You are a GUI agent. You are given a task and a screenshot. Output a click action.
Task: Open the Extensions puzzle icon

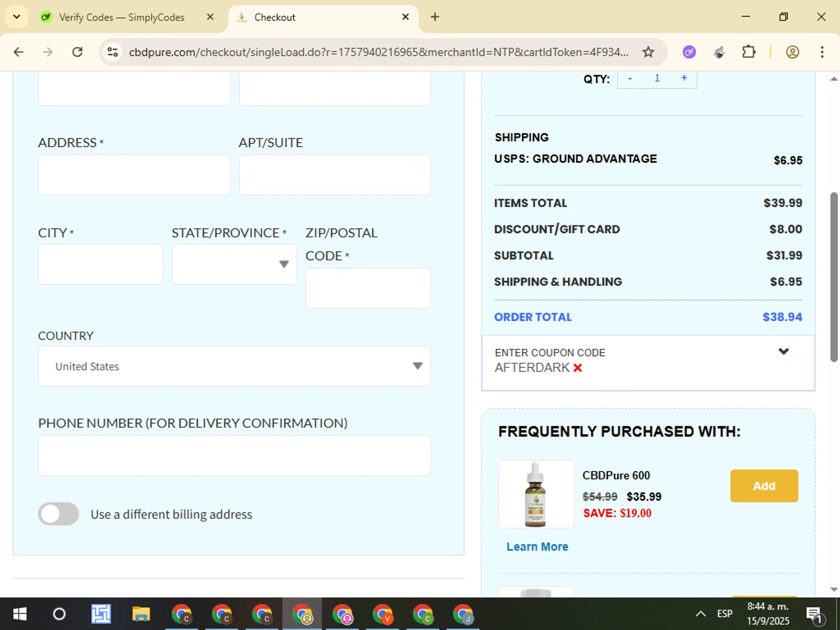coord(749,52)
